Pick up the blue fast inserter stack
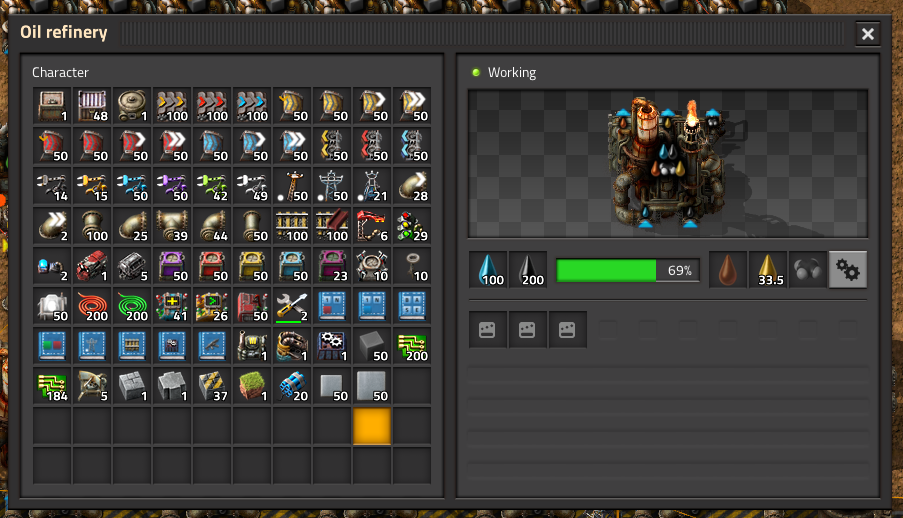 click(132, 186)
